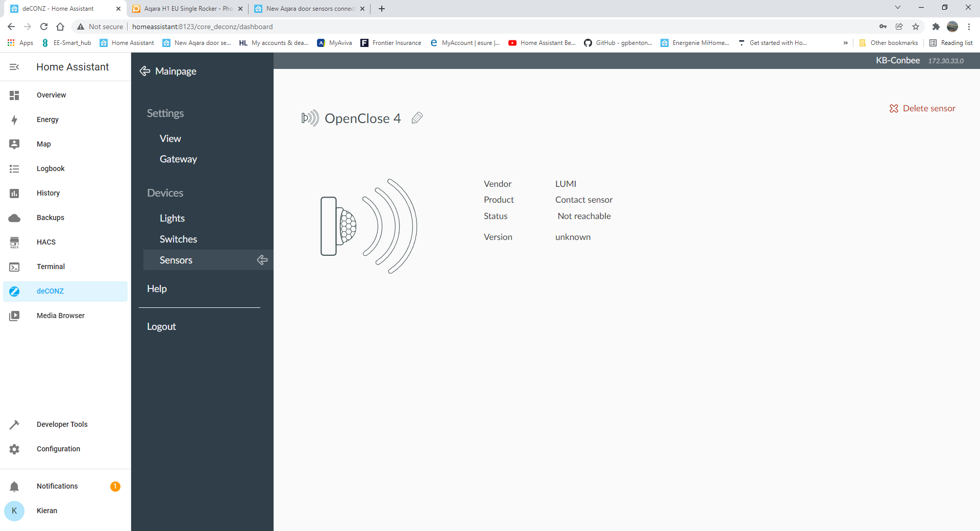Expand hidden bookmarks with the overflow chevron
This screenshot has width=980, height=531.
click(x=846, y=43)
